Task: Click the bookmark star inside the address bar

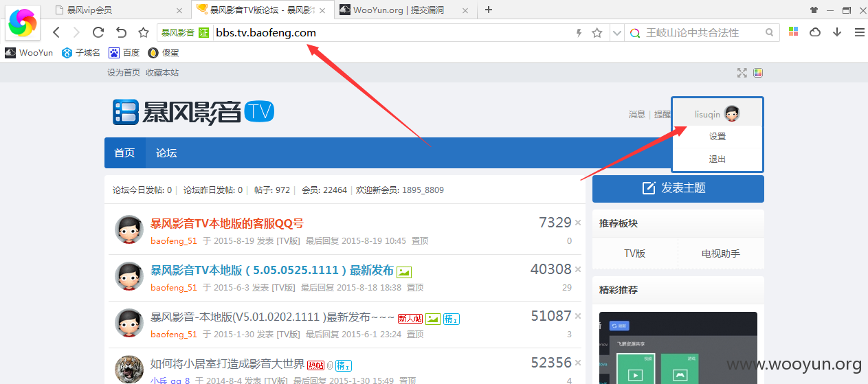Action: tap(597, 32)
